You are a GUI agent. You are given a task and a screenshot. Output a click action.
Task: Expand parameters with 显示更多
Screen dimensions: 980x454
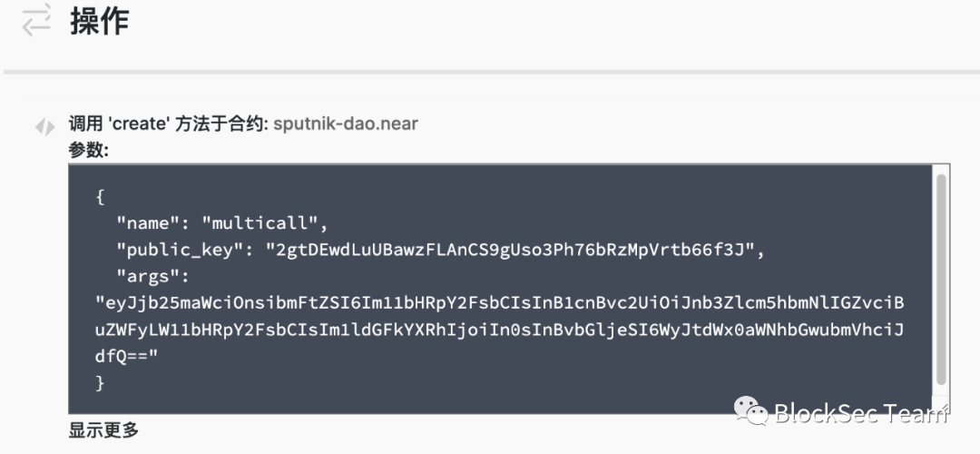(x=104, y=430)
